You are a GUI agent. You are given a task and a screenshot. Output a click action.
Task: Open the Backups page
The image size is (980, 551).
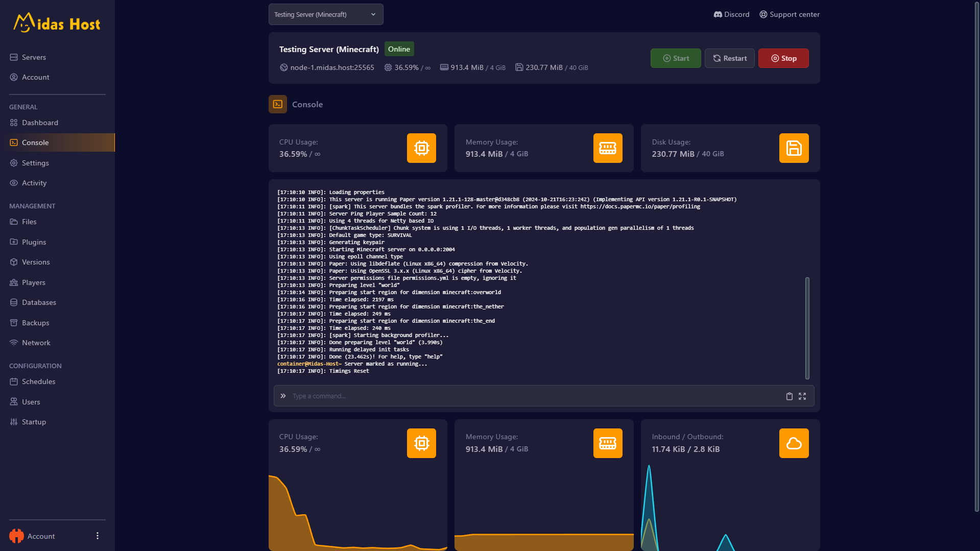tap(57, 323)
